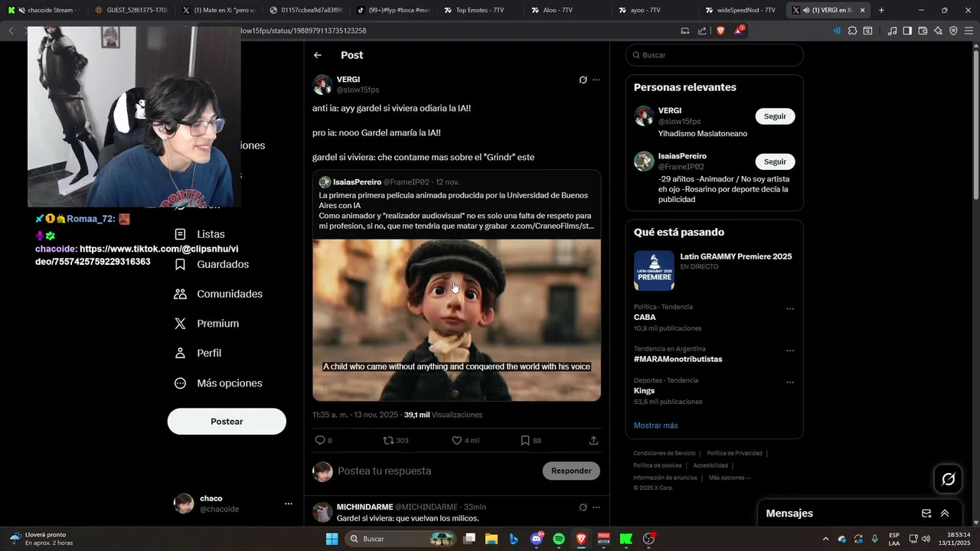Bookmark the post showing 88 bookmarks
The image size is (980, 551).
point(525,440)
